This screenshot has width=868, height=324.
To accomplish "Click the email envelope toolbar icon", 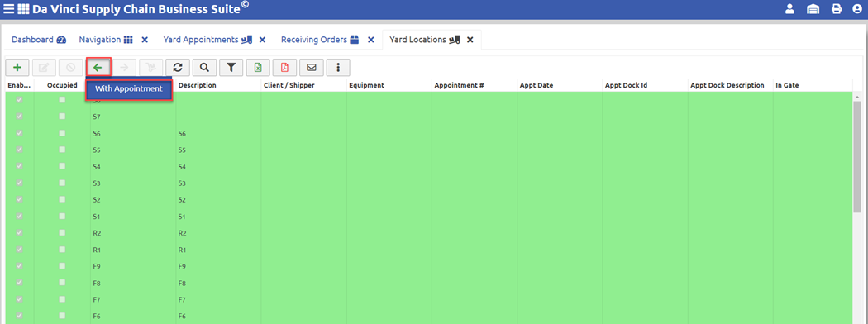I will click(312, 68).
